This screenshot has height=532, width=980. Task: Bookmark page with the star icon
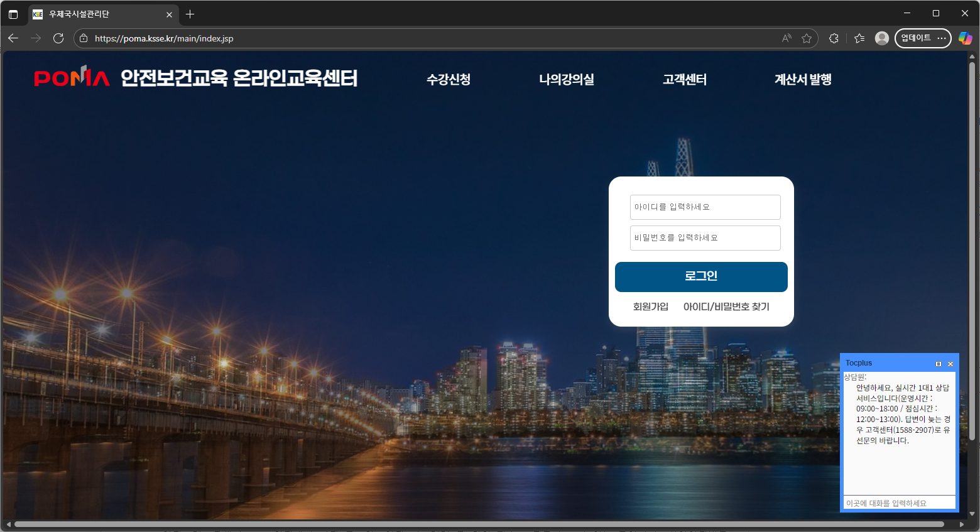(807, 38)
